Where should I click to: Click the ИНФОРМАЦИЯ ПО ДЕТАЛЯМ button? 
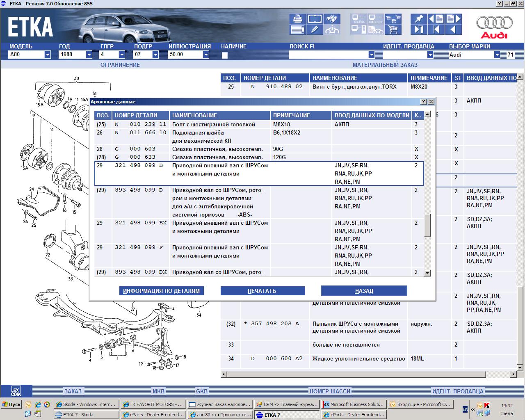(162, 291)
